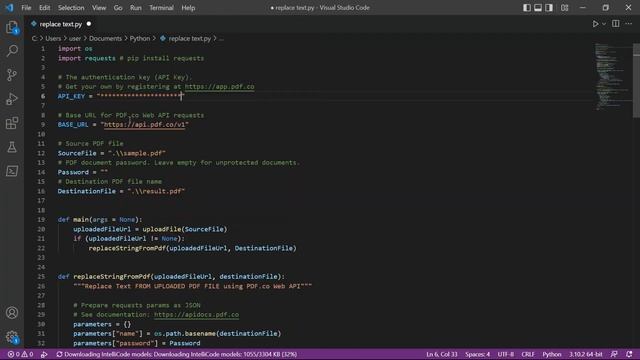Open the Explorer view in activity bar
This screenshot has width=640, height=360.
pos(12,28)
